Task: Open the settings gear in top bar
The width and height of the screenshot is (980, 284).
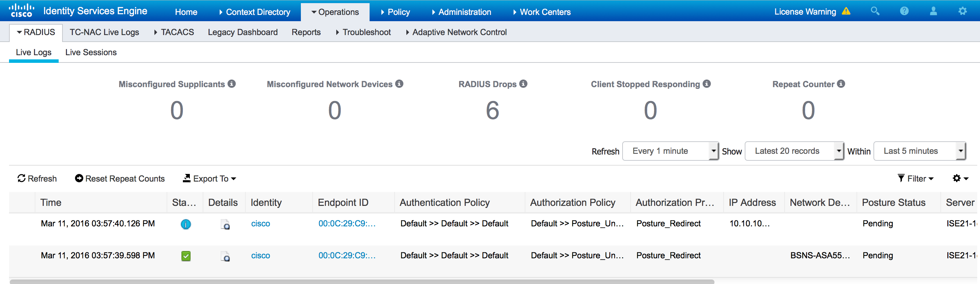Action: coord(963,11)
